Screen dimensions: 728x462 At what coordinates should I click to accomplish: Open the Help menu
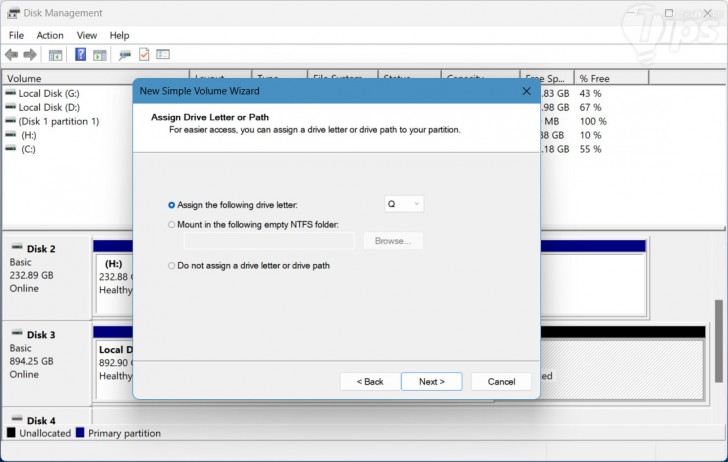[x=119, y=35]
